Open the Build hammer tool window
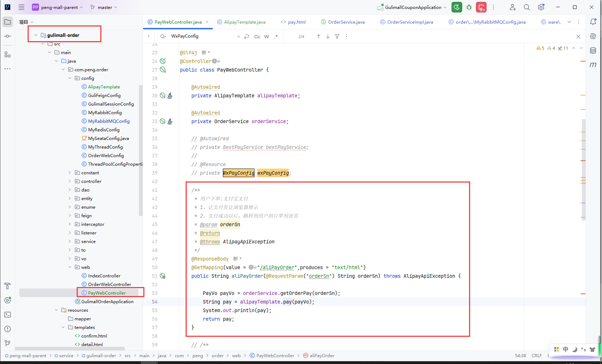 [8, 286]
